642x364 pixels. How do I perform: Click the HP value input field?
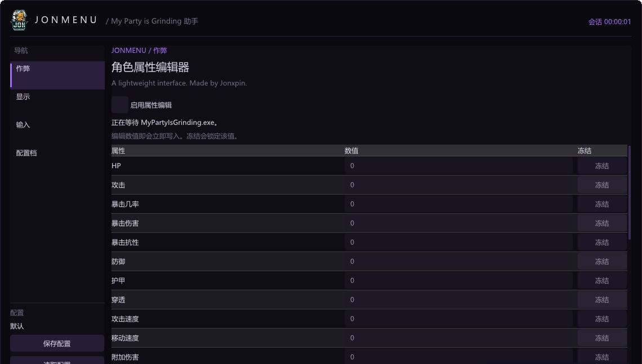(458, 165)
